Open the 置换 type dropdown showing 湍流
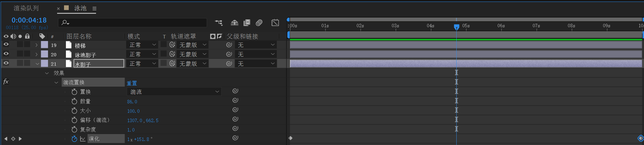644x145 pixels. point(174,92)
